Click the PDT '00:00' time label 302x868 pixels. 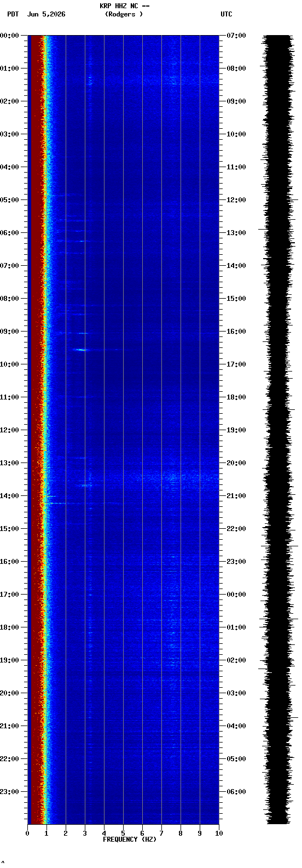(x=9, y=36)
